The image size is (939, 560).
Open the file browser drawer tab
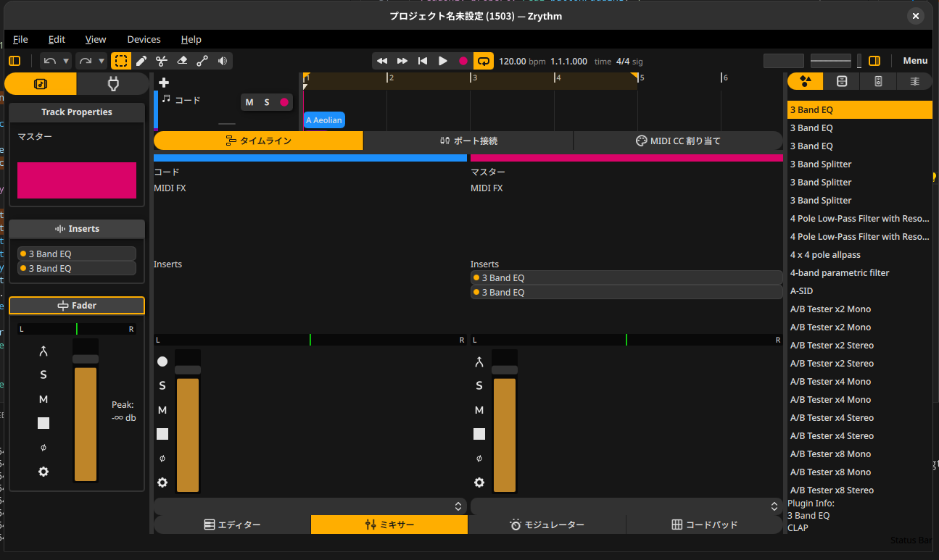click(842, 81)
